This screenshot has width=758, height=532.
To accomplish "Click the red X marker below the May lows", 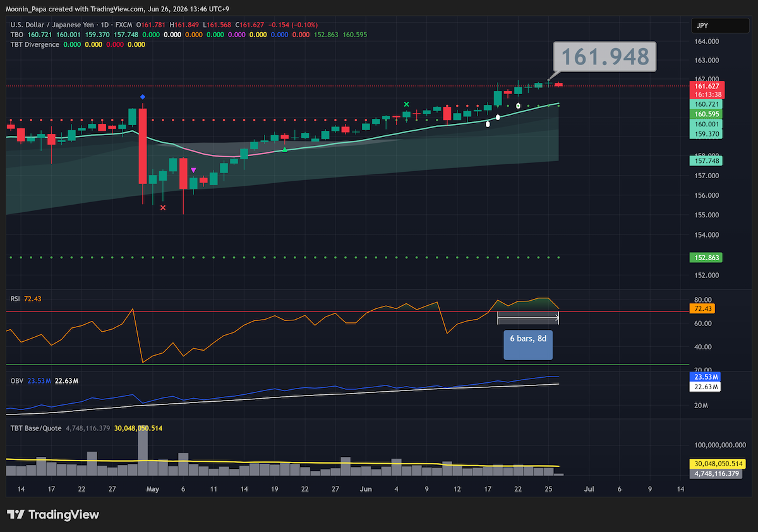I will click(163, 207).
